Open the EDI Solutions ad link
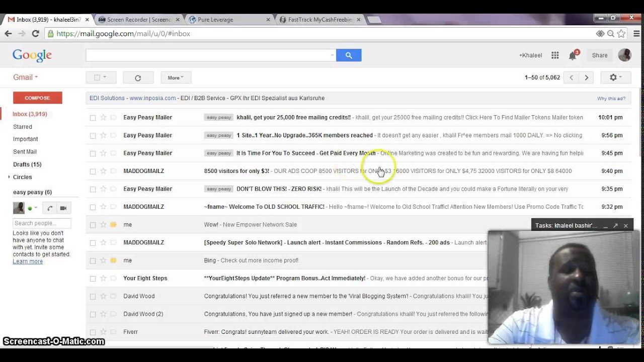Screen dimensions: 644x362 (x=107, y=98)
